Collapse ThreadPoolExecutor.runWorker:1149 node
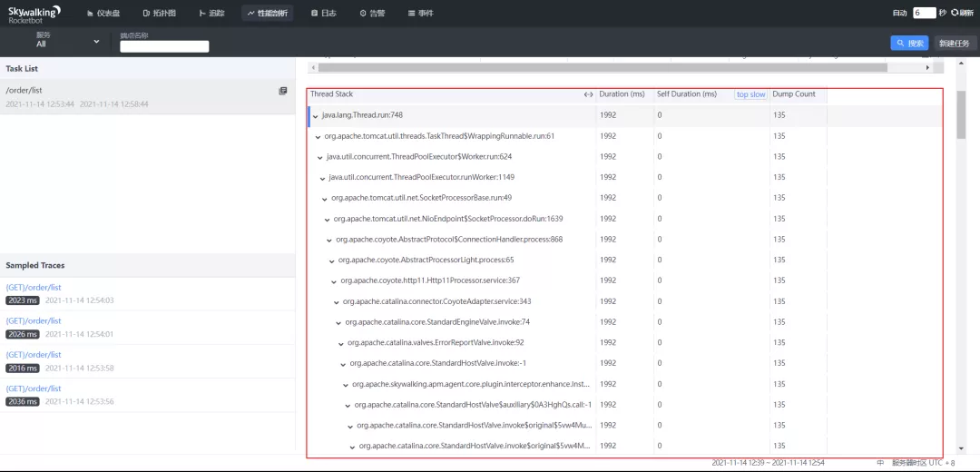Screen dimensions: 980x472 click(x=322, y=178)
